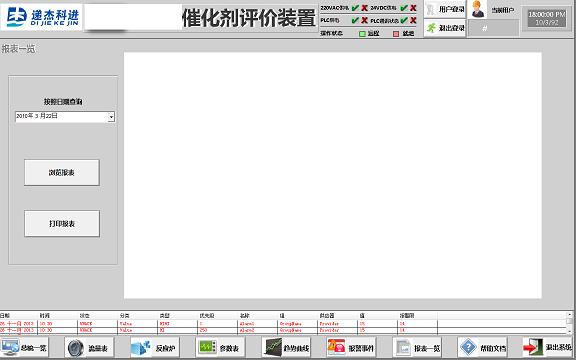Viewport: 576px width, 360px height.
Task: Click the 按照日期查询 label
Action: pyautogui.click(x=63, y=101)
